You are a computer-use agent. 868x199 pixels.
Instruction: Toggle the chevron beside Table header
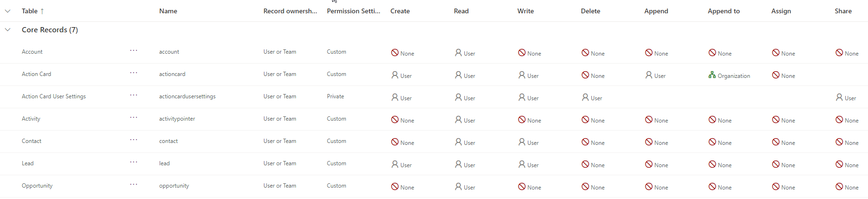point(8,11)
